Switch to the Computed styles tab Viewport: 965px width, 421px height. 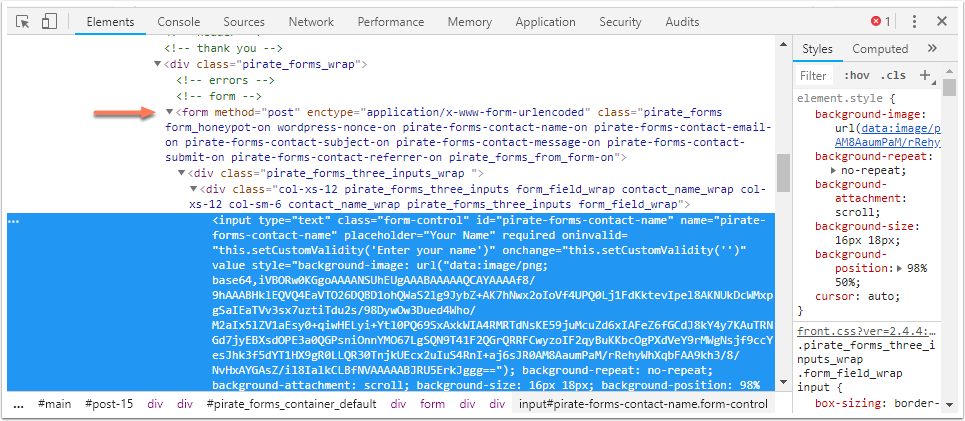[880, 49]
